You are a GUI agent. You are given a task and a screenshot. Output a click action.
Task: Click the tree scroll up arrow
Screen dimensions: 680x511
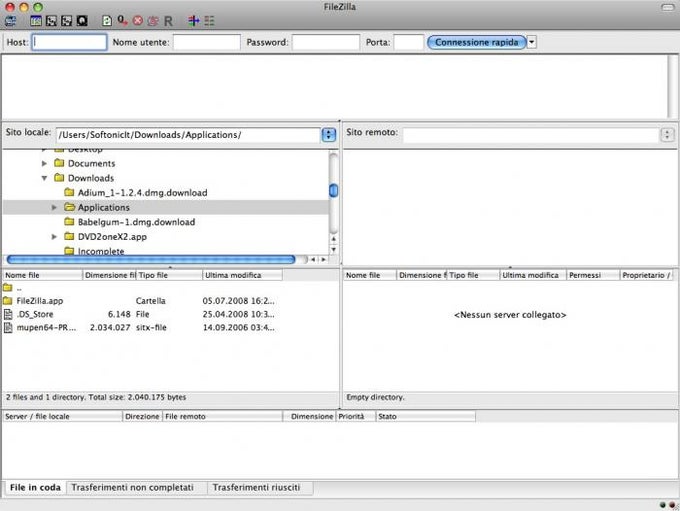point(333,239)
